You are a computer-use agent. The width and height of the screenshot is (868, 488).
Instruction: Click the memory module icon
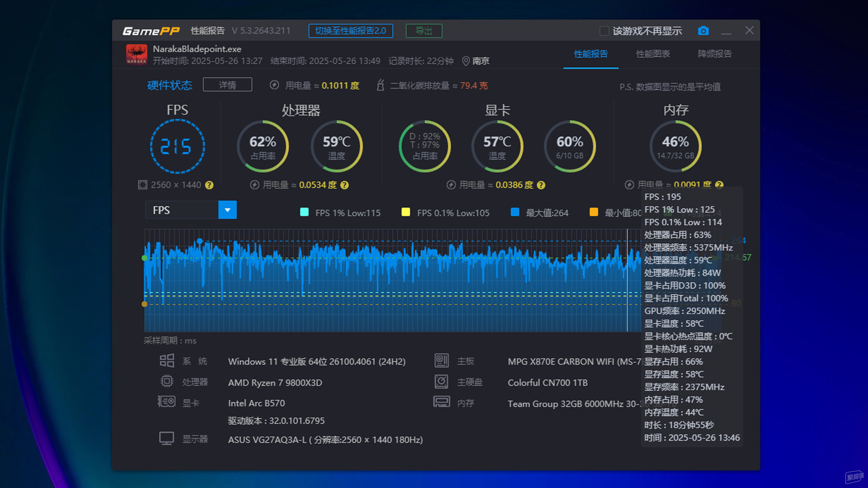tap(441, 402)
